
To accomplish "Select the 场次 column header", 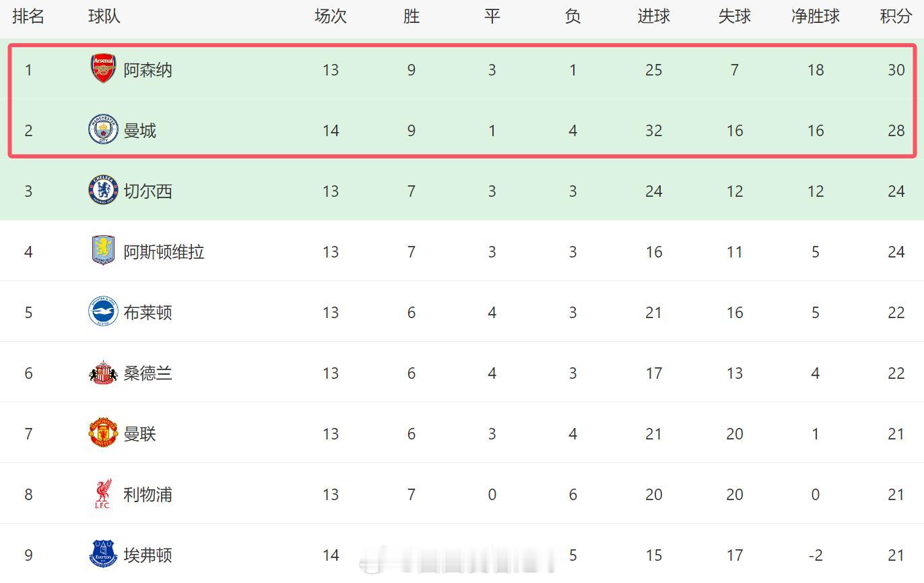I will pyautogui.click(x=330, y=17).
